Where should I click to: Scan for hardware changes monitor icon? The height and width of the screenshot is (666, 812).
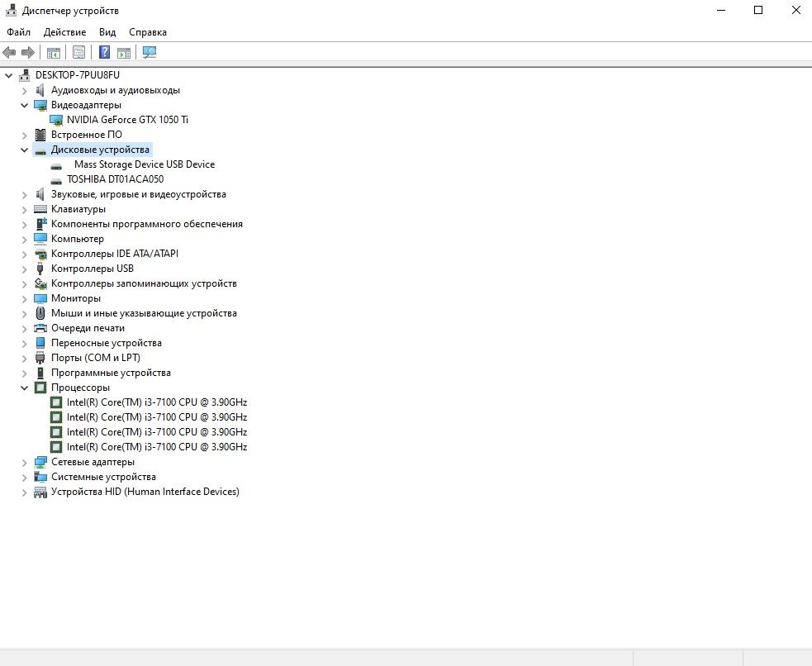(150, 52)
